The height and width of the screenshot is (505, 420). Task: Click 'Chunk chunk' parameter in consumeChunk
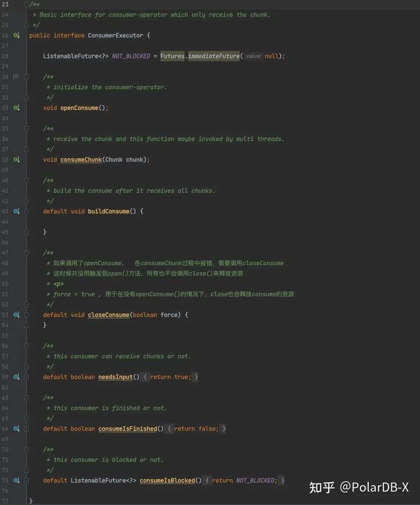click(x=124, y=160)
